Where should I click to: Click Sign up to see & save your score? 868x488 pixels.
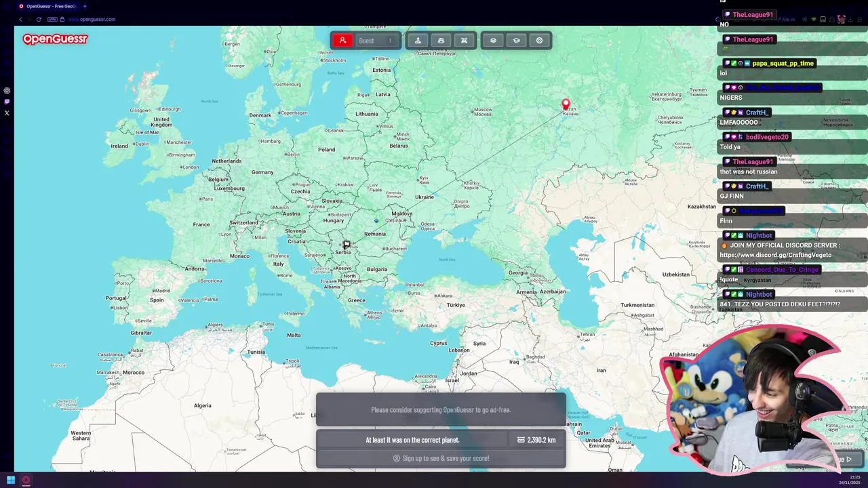click(441, 458)
